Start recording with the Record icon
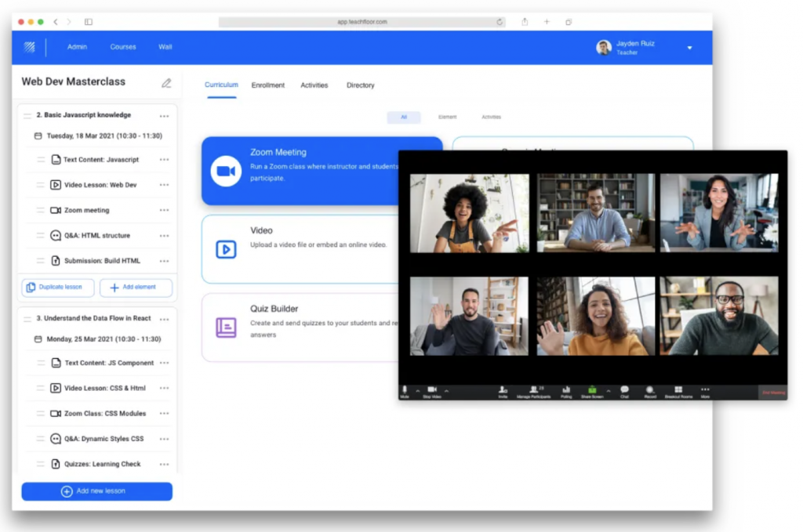 (x=650, y=389)
